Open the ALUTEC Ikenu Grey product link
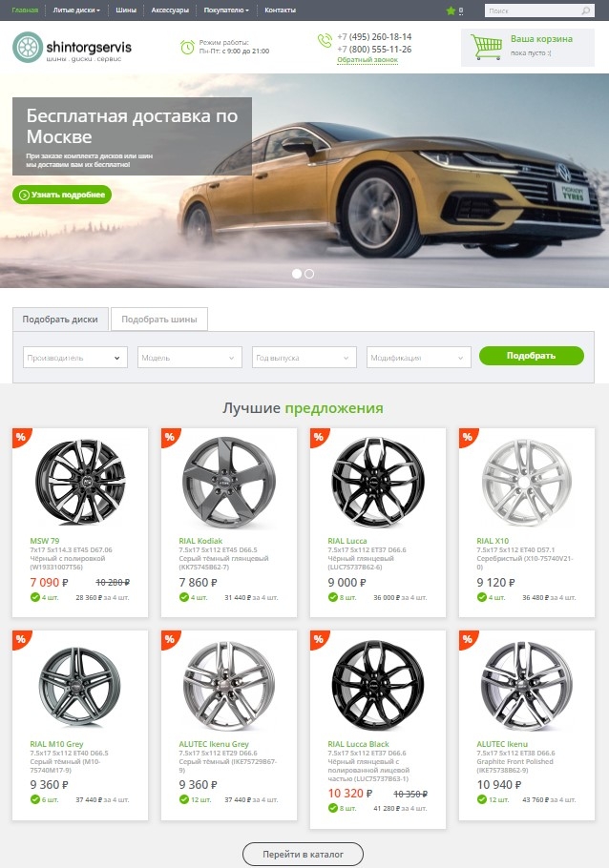The image size is (609, 868). coord(214,744)
